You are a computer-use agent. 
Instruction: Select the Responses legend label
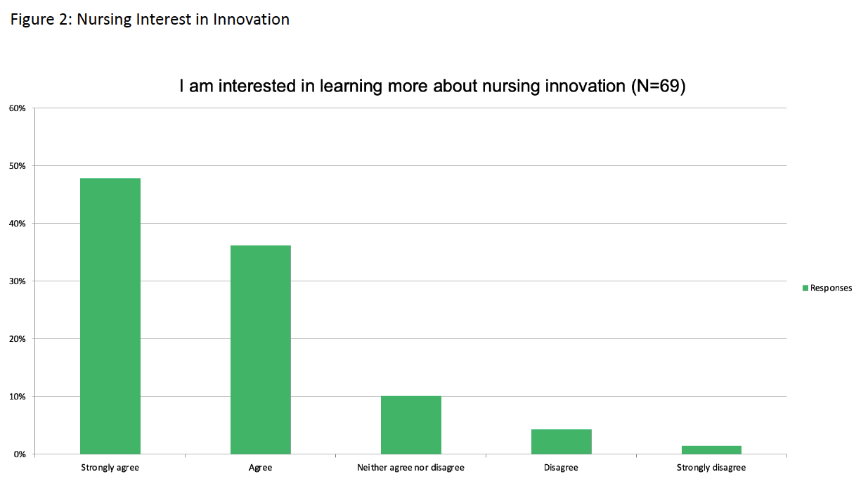tap(831, 288)
